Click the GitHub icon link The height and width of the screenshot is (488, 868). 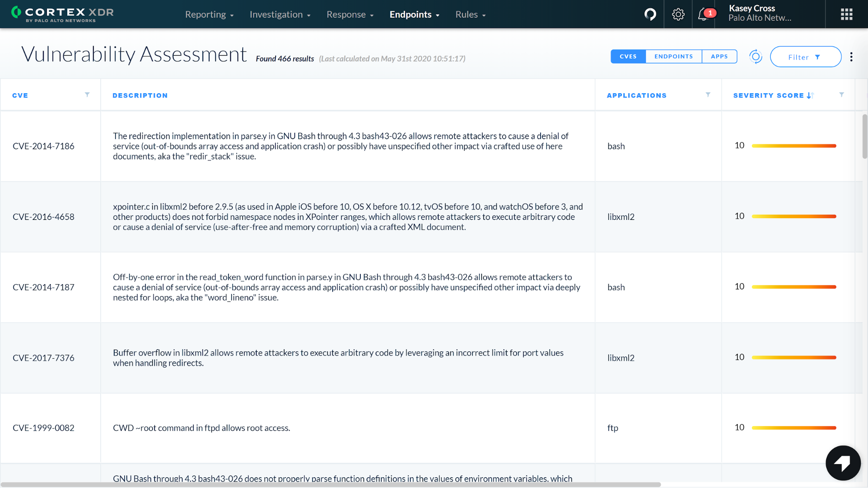650,14
